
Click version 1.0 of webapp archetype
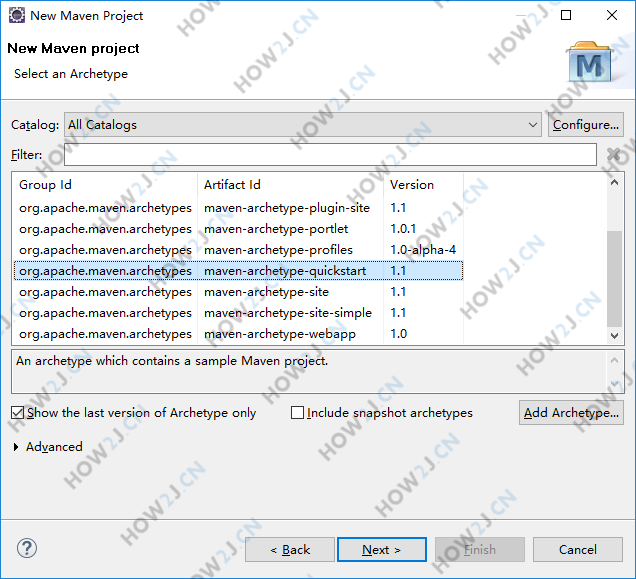(x=399, y=334)
